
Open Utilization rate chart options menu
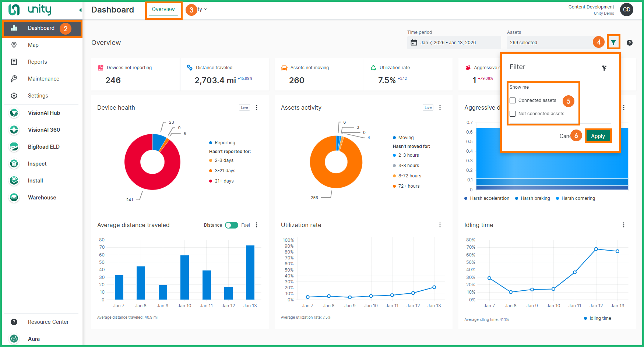[440, 225]
